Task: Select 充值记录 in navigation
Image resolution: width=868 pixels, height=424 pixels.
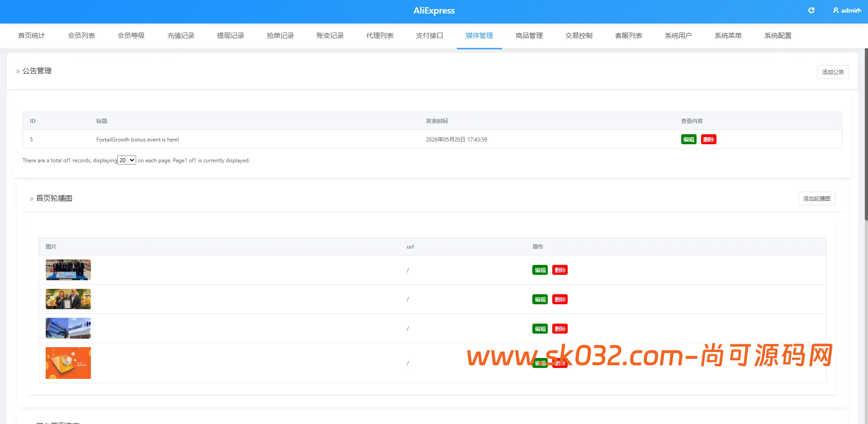Action: (x=181, y=36)
